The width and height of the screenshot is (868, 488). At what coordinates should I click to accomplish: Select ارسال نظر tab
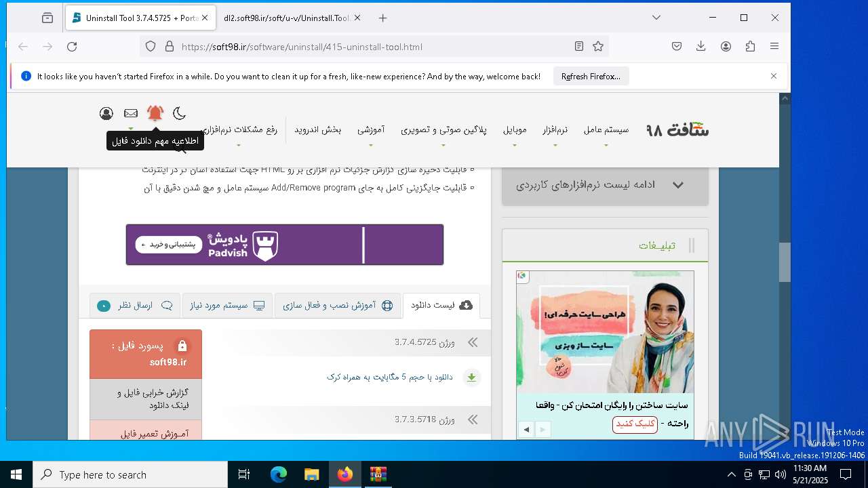coord(134,306)
